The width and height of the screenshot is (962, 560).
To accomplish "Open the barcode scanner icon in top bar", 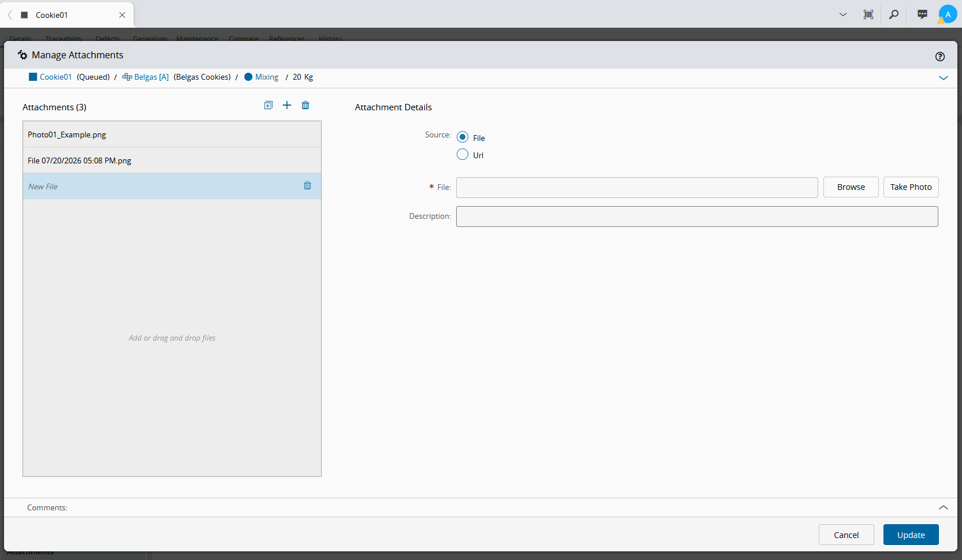I will point(868,14).
